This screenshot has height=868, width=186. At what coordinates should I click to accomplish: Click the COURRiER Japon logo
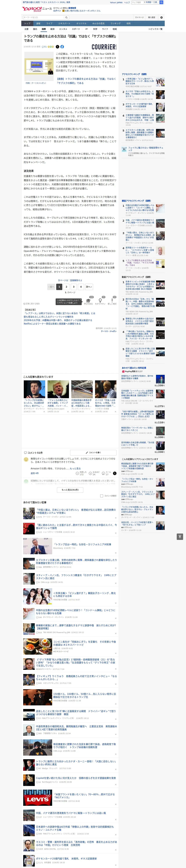point(104,47)
